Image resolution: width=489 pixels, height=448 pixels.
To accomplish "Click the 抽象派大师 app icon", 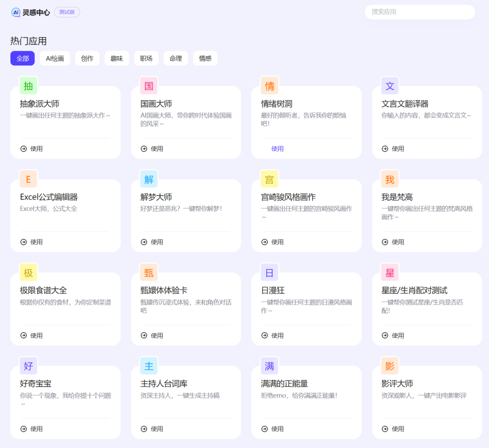I will tap(28, 86).
